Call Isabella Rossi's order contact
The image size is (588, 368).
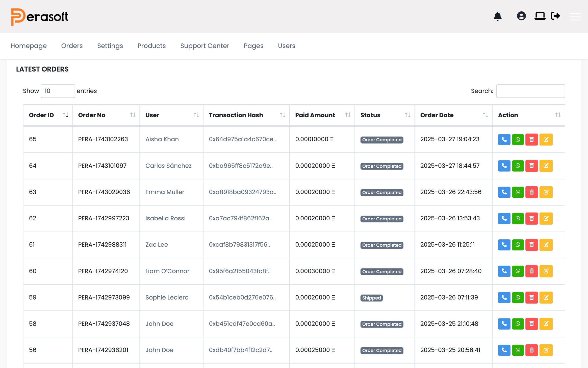pos(504,218)
